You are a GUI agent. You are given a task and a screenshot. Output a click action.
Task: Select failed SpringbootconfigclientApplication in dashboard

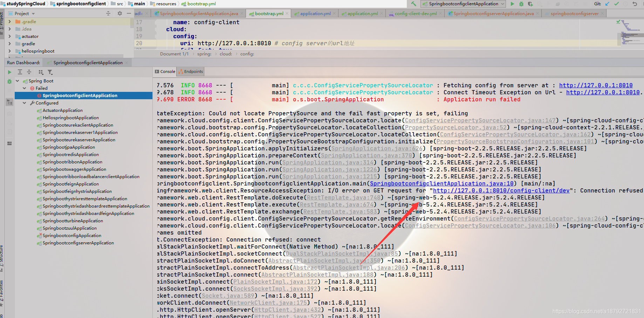83,95
